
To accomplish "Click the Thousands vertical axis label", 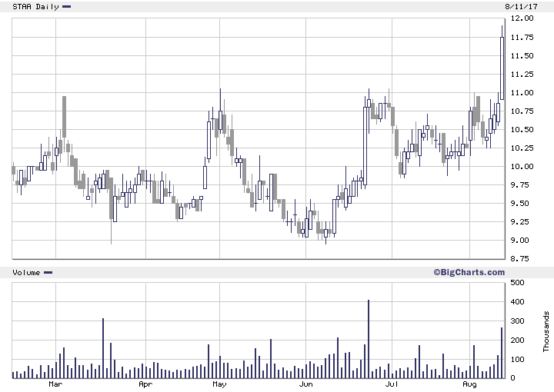I will [x=546, y=331].
